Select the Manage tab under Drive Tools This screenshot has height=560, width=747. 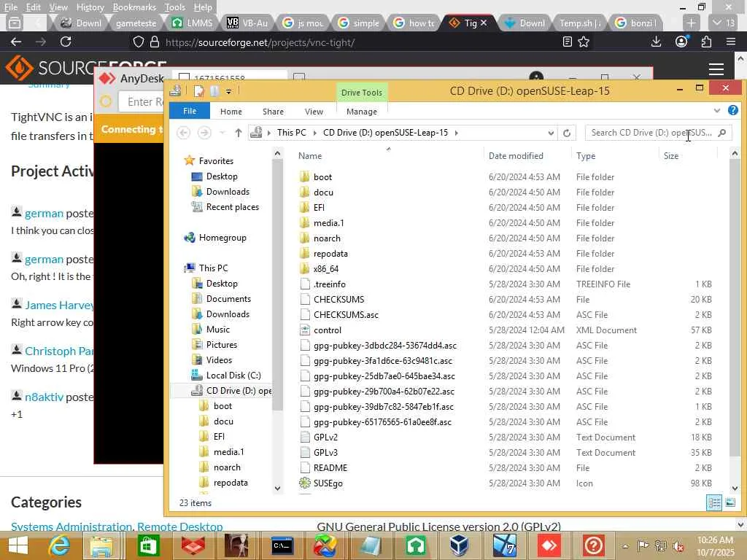click(x=362, y=112)
